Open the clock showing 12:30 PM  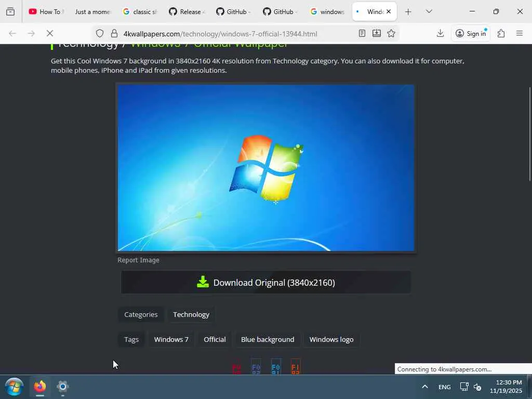click(506, 387)
